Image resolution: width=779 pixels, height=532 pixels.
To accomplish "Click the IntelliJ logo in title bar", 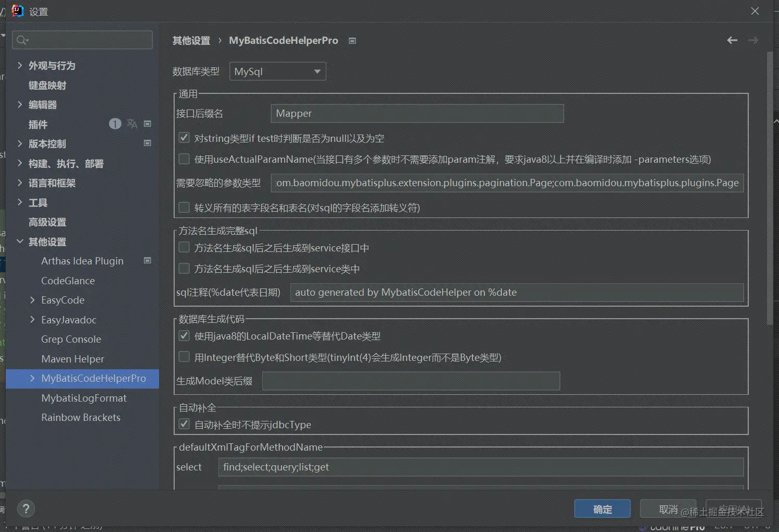I will (18, 11).
